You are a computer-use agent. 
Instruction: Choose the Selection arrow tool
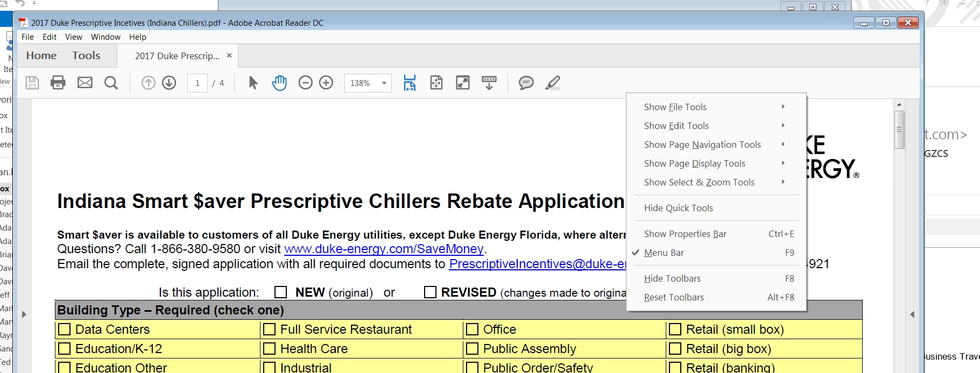coord(253,83)
